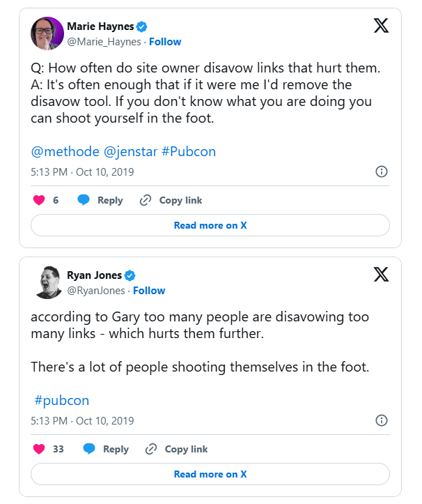Copy link to Ryan Jones' tweet
Screen dimensions: 422x504
(x=177, y=449)
